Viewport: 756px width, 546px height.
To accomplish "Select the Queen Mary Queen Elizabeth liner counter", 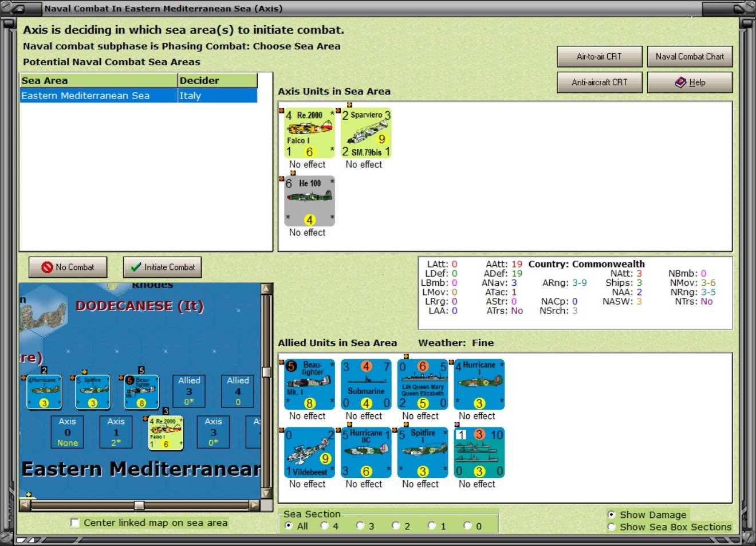I will point(423,384).
